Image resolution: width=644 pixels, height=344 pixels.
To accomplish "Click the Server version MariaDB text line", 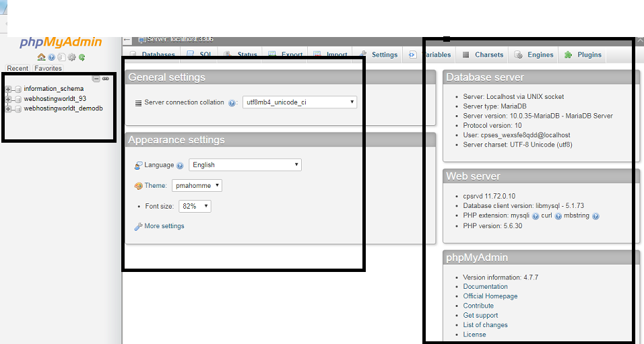I will coord(538,116).
